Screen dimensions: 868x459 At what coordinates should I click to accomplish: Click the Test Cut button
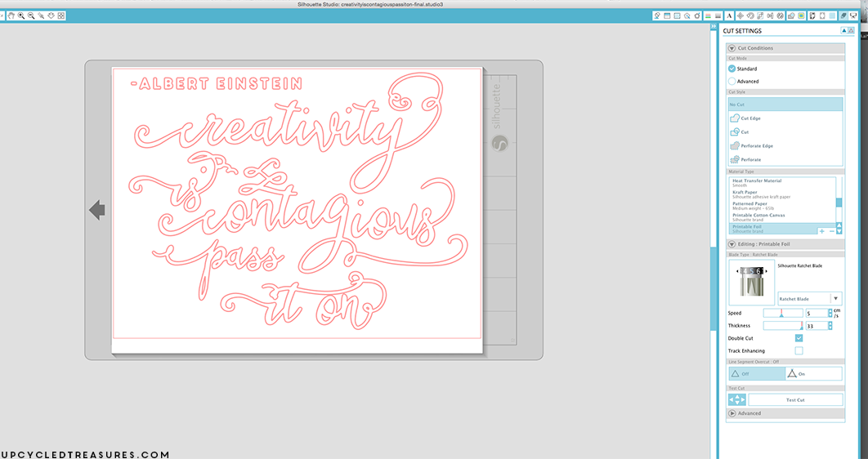pyautogui.click(x=795, y=400)
